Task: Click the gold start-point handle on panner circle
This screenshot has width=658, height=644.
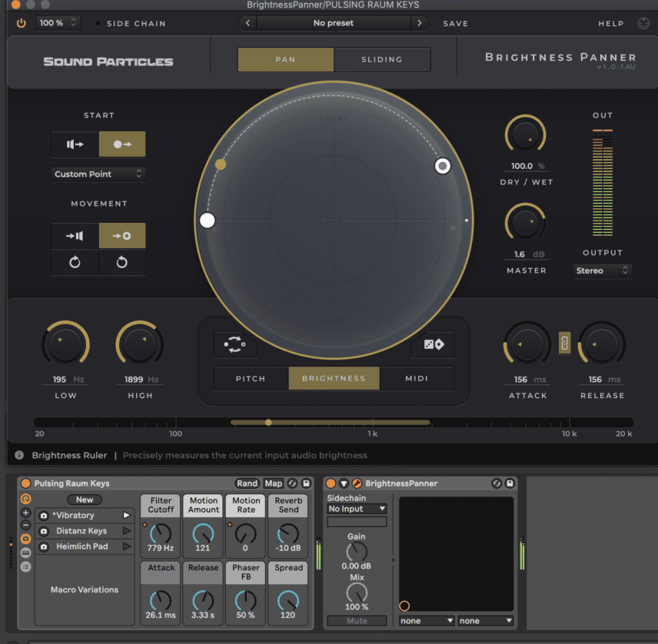Action: [221, 164]
